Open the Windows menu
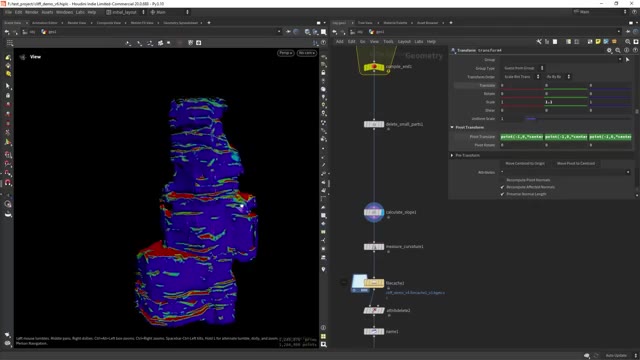Image resolution: width=640 pixels, height=360 pixels. [x=64, y=12]
